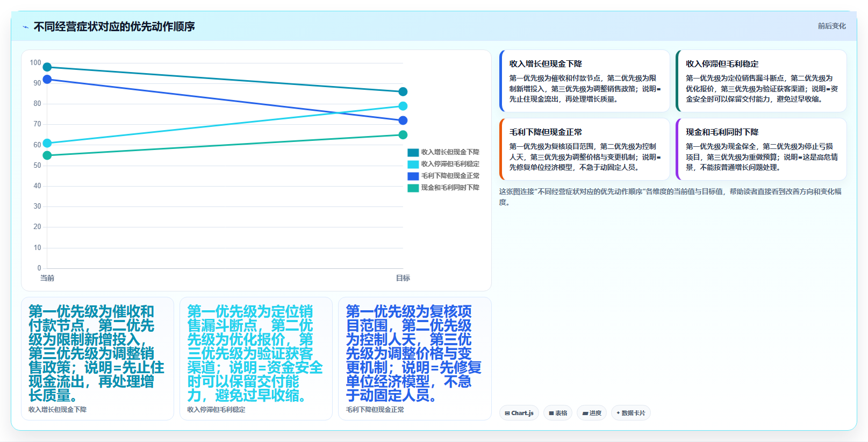Click the Chart.js tag icon
868x442 pixels.
coord(507,413)
